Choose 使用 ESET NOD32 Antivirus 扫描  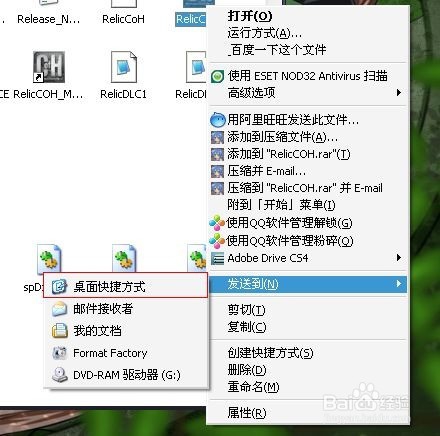tap(308, 76)
